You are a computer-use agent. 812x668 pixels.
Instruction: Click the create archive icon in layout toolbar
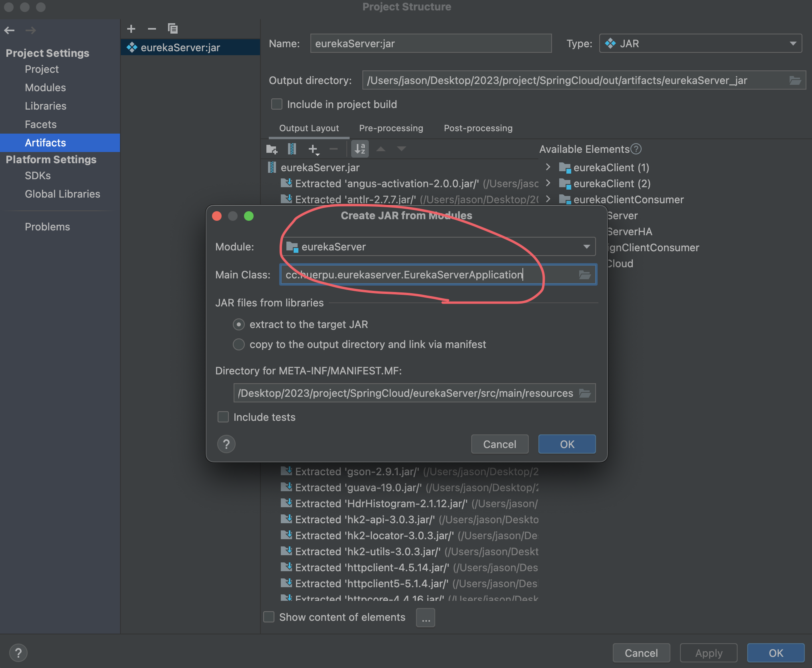[292, 149]
